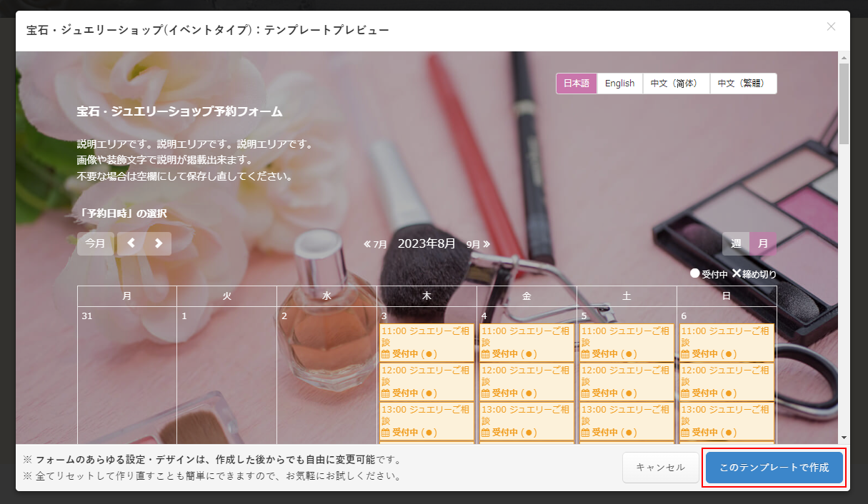Close the template preview dialog
Screen dimensions: 868x504
click(831, 26)
